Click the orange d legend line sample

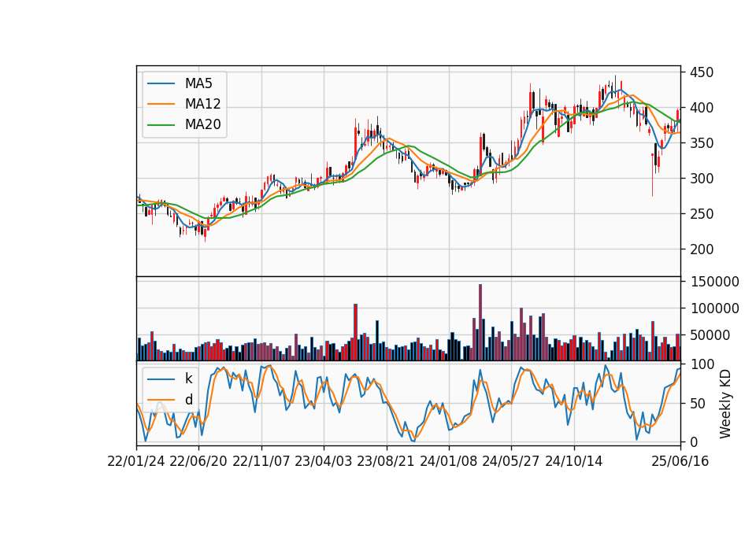[x=161, y=400]
